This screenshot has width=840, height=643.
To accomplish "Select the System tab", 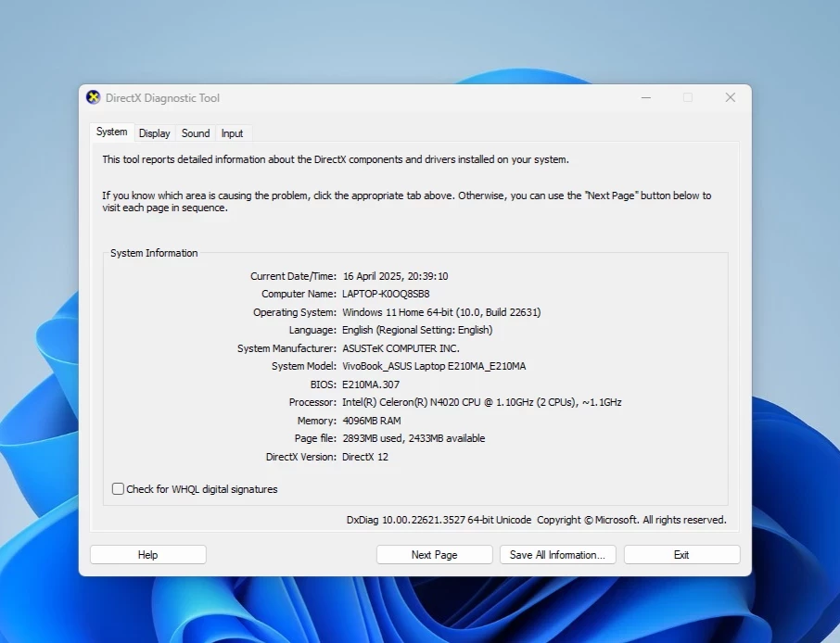I will click(111, 132).
